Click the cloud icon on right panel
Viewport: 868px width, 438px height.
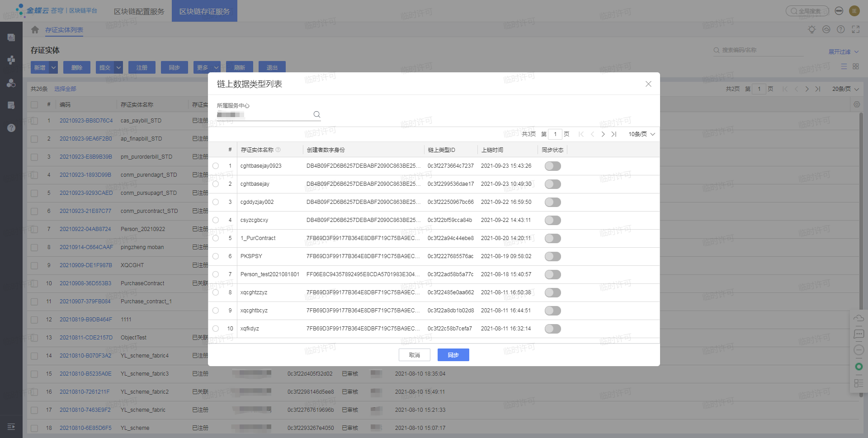click(859, 318)
